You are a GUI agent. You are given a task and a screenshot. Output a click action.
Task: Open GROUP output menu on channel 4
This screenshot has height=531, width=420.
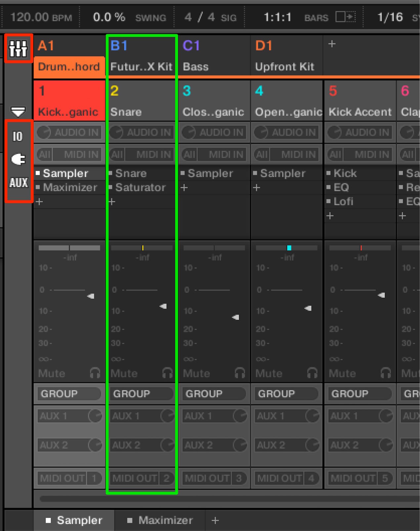[286, 393]
